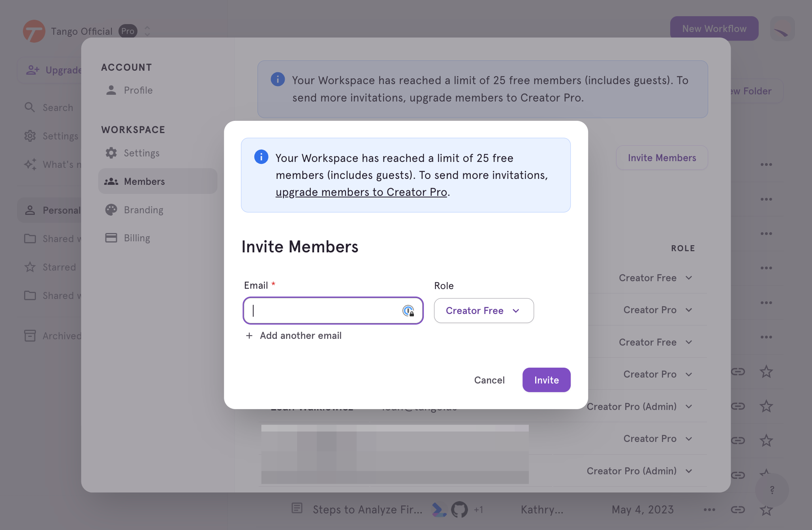This screenshot has width=812, height=530.
Task: Open the help question mark button
Action: pos(772,490)
